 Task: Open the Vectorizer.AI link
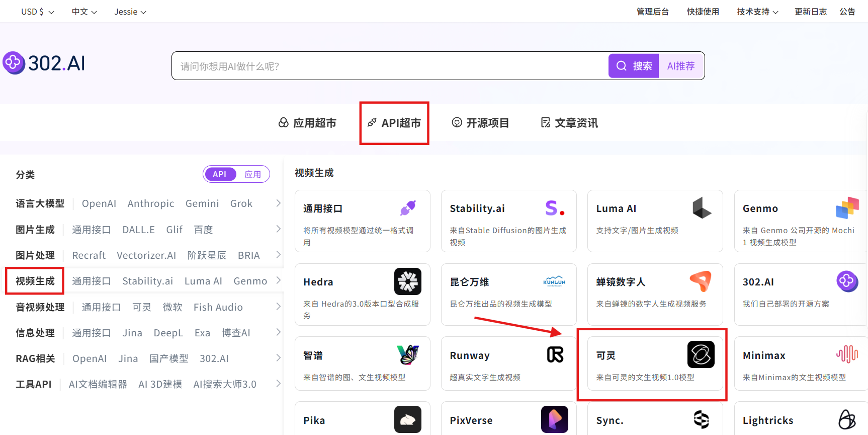146,255
